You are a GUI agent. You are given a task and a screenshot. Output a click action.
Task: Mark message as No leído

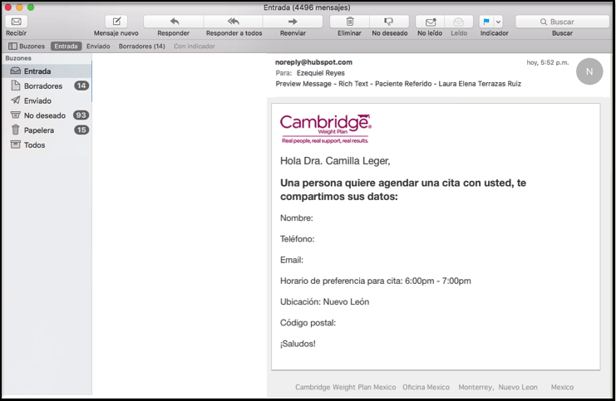tap(430, 22)
